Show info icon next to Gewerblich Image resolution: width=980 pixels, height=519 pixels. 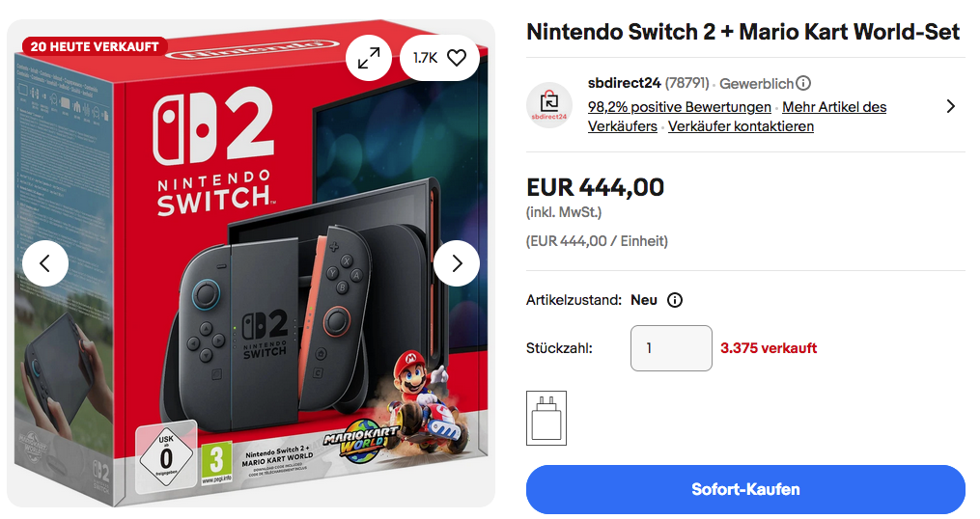[803, 84]
